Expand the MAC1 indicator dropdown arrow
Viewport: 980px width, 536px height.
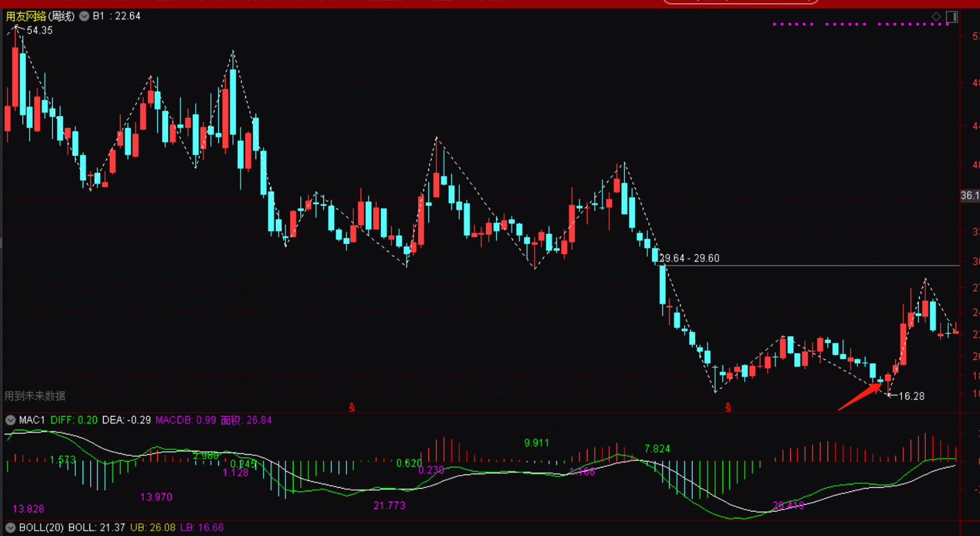tap(10, 420)
